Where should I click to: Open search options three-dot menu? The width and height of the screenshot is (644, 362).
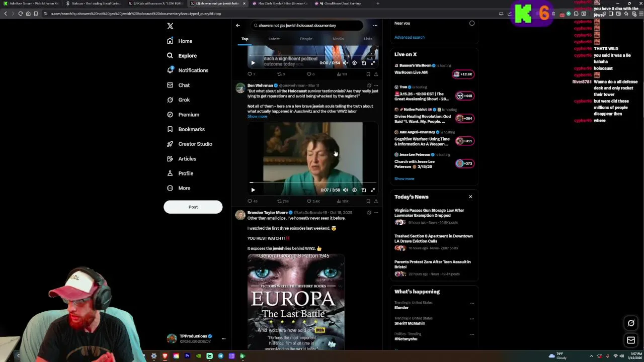pos(375,25)
